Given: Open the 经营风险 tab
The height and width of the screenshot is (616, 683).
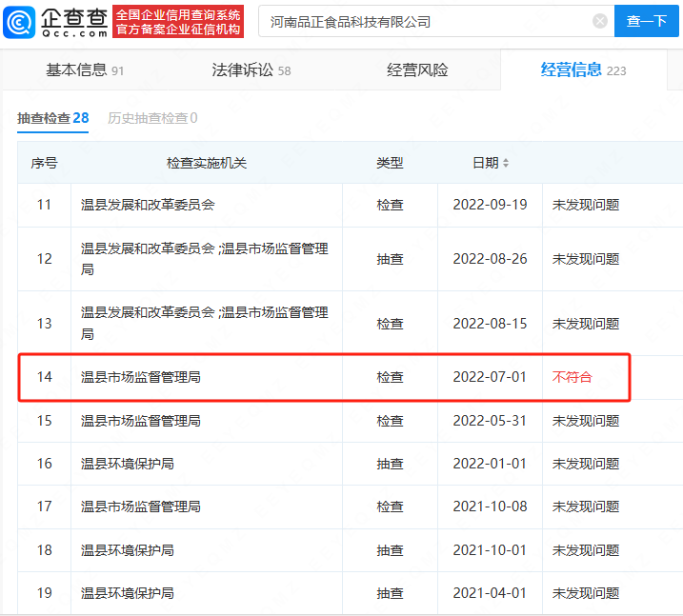Looking at the screenshot, I should (417, 70).
